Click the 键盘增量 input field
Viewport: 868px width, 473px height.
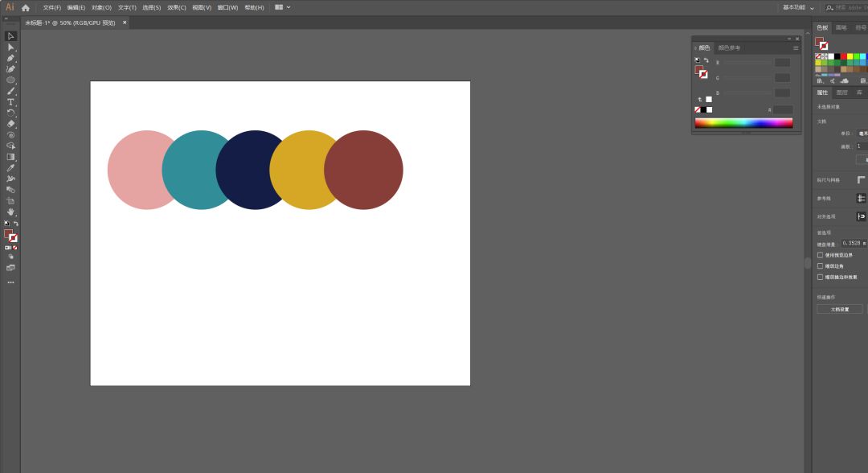pyautogui.click(x=853, y=243)
